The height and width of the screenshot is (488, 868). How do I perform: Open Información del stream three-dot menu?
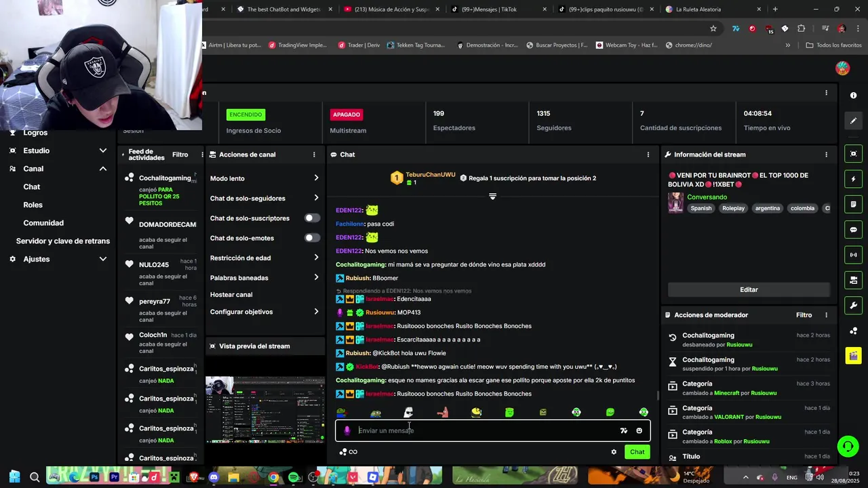tap(826, 155)
